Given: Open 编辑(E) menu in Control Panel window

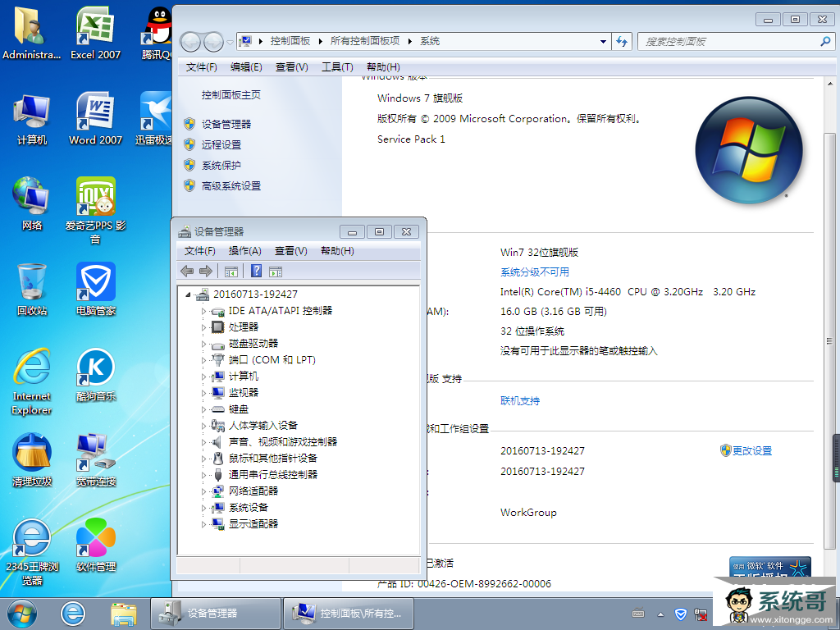Looking at the screenshot, I should click(246, 67).
